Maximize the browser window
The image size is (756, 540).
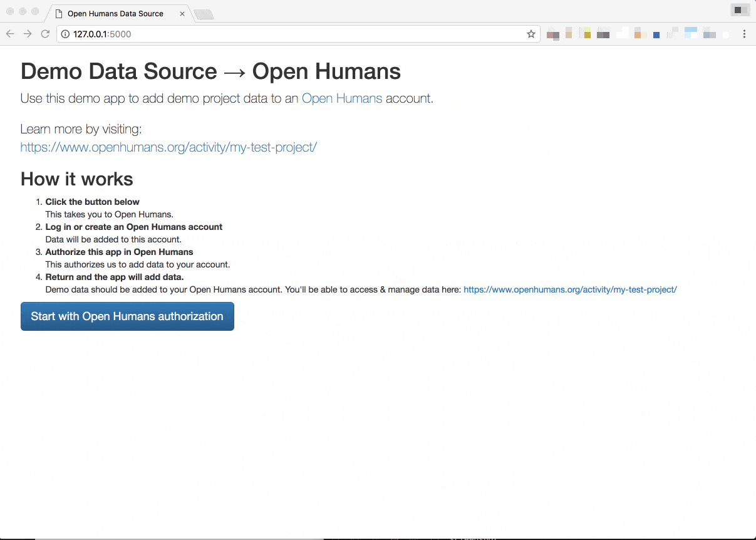click(35, 11)
